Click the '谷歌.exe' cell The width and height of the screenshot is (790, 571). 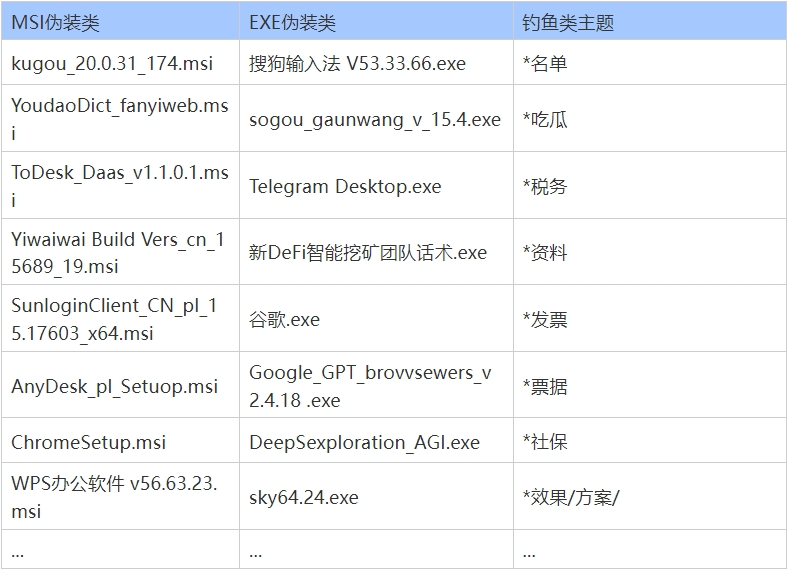(x=376, y=319)
